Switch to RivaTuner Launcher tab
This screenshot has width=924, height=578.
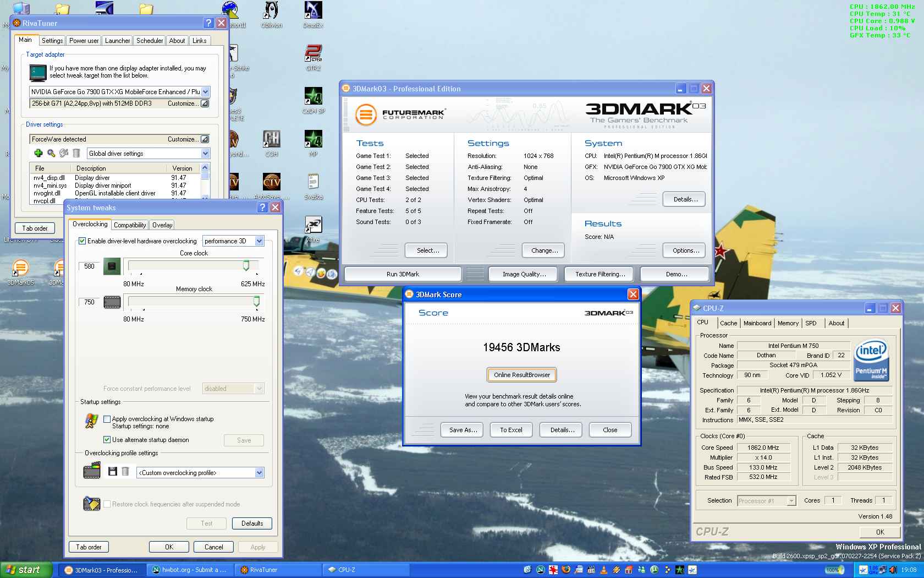[x=118, y=41]
